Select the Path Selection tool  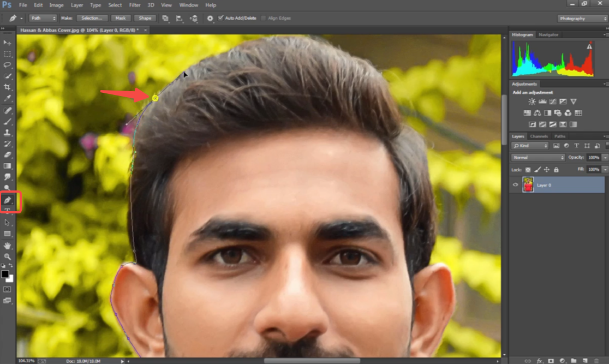[7, 223]
